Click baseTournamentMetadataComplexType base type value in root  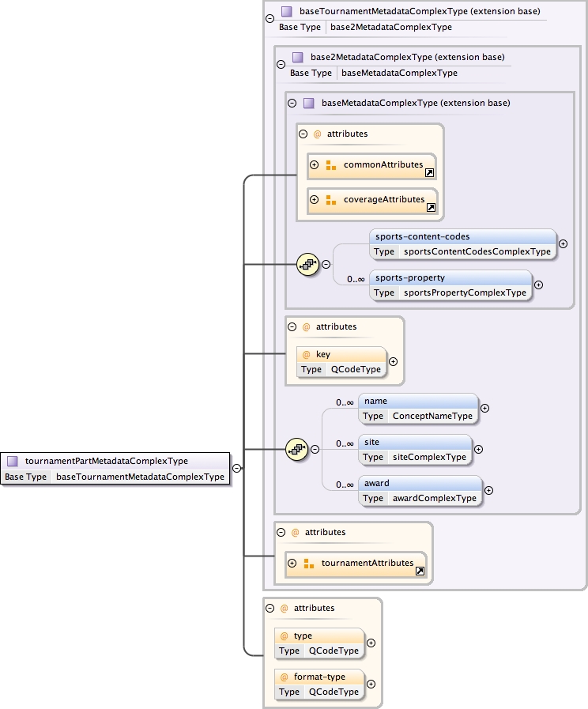[x=140, y=477]
